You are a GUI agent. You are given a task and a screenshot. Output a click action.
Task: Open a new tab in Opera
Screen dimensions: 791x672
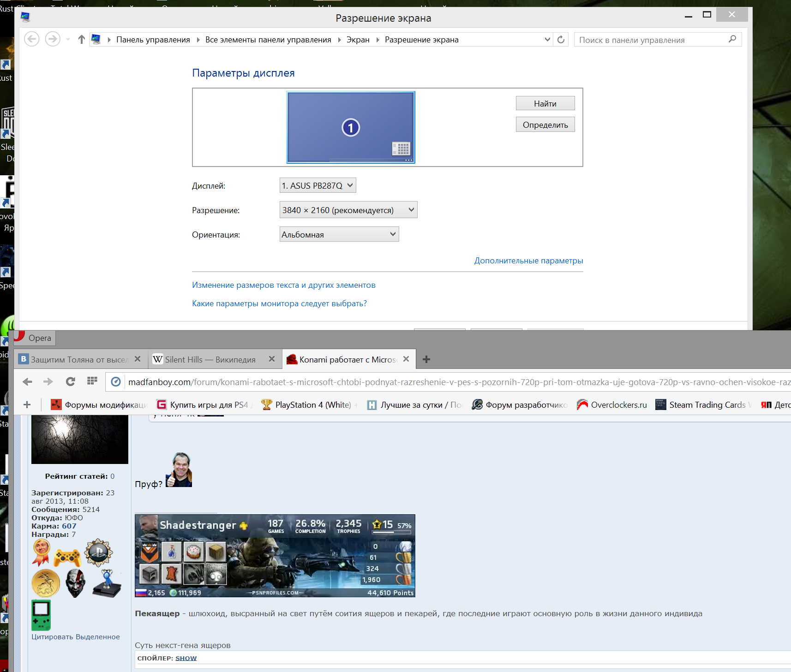(x=426, y=359)
